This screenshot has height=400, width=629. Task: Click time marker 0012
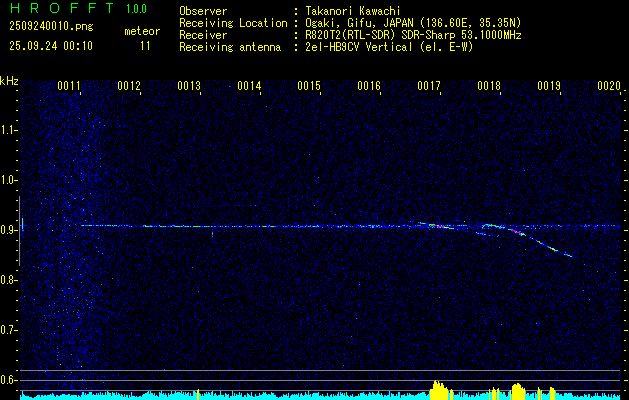point(129,86)
